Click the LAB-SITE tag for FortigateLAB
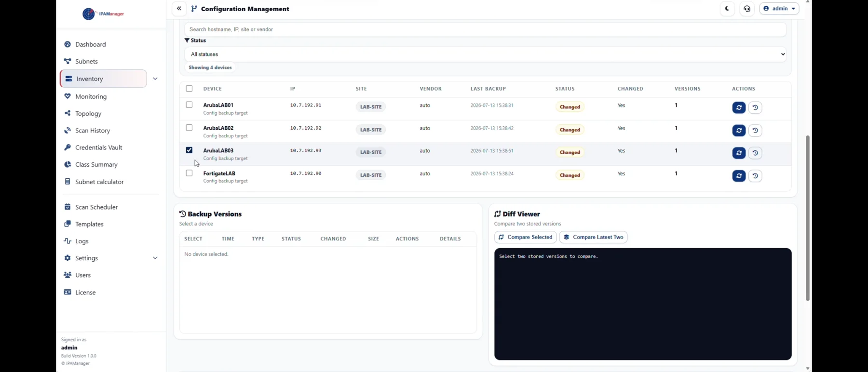Image resolution: width=868 pixels, height=372 pixels. pos(371,175)
